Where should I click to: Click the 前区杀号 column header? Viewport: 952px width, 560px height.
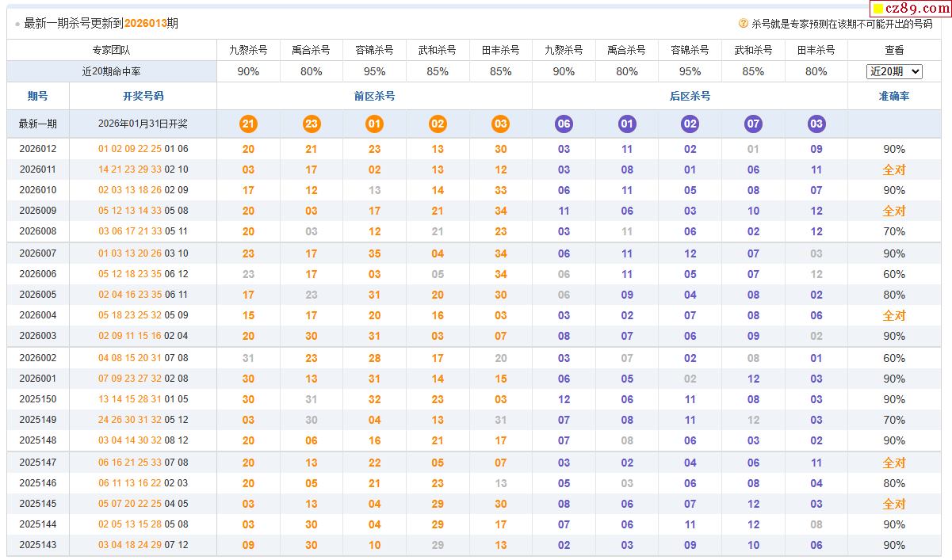click(374, 96)
